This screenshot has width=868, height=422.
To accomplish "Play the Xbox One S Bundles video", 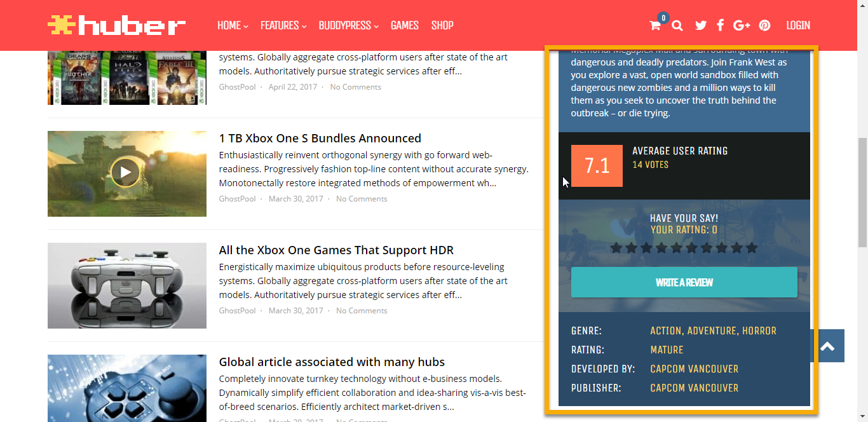I will pyautogui.click(x=125, y=172).
